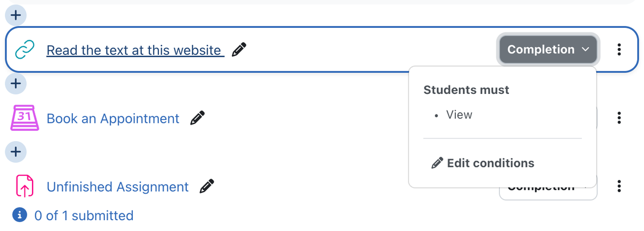644x231 pixels.
Task: Click the Book an Appointment calendar icon
Action: [x=25, y=118]
